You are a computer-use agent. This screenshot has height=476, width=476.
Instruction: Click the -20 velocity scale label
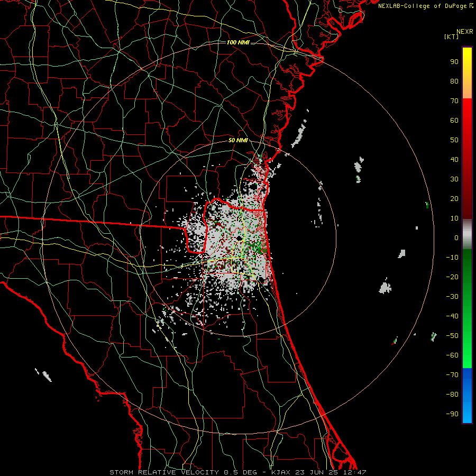(452, 277)
